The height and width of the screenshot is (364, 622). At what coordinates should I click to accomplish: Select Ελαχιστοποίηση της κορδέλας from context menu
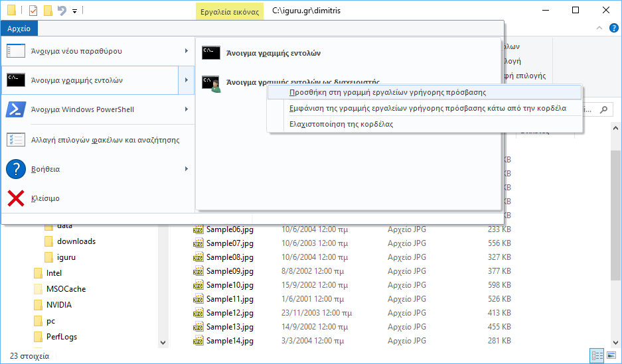click(x=341, y=124)
